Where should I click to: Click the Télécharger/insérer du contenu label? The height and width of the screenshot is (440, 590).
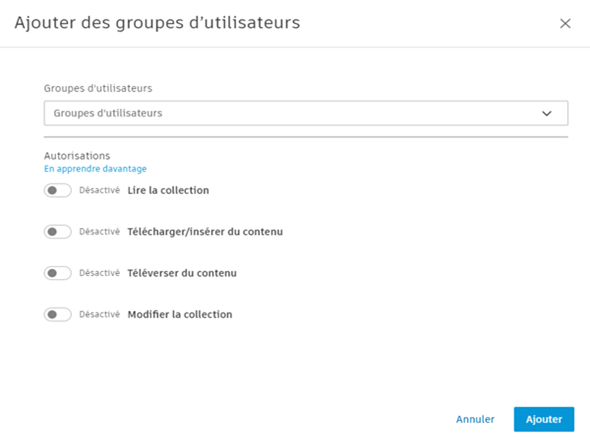click(x=205, y=232)
